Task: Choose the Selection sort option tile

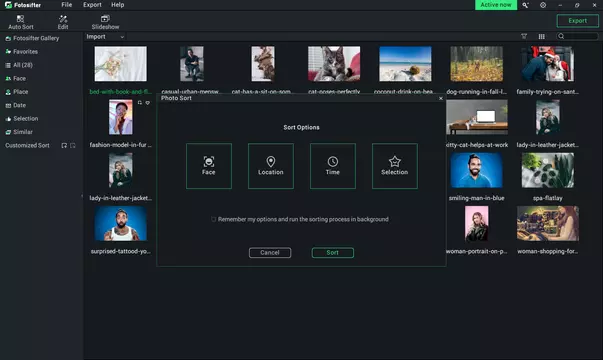Action: pyautogui.click(x=395, y=166)
